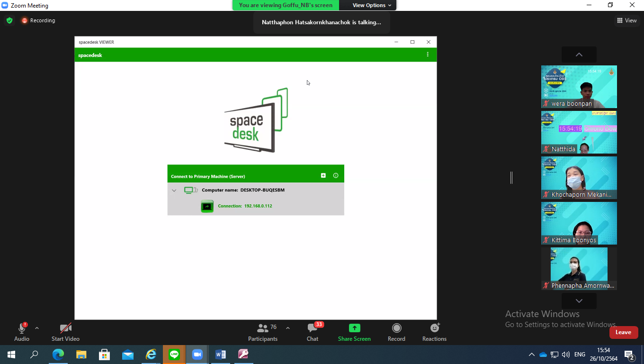Click the info icon in Connect header
This screenshot has width=644, height=364.
(x=336, y=175)
